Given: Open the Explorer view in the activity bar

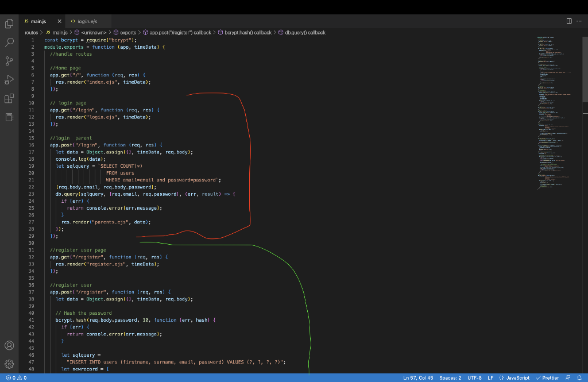Looking at the screenshot, I should (x=9, y=23).
